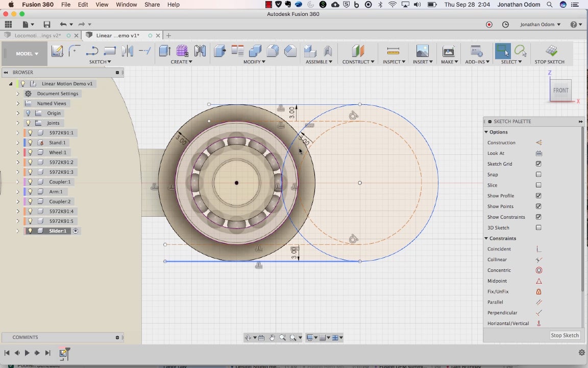Open the MODEL workspace dropdown

coord(27,54)
